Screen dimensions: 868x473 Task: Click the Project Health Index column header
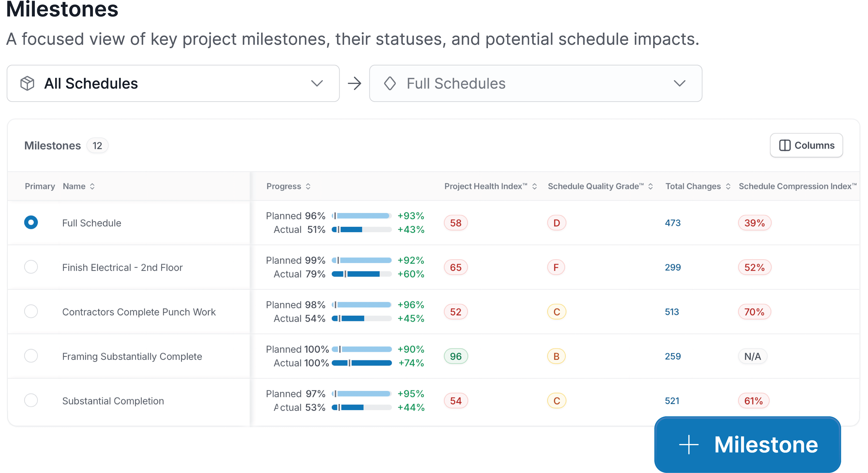coord(486,186)
